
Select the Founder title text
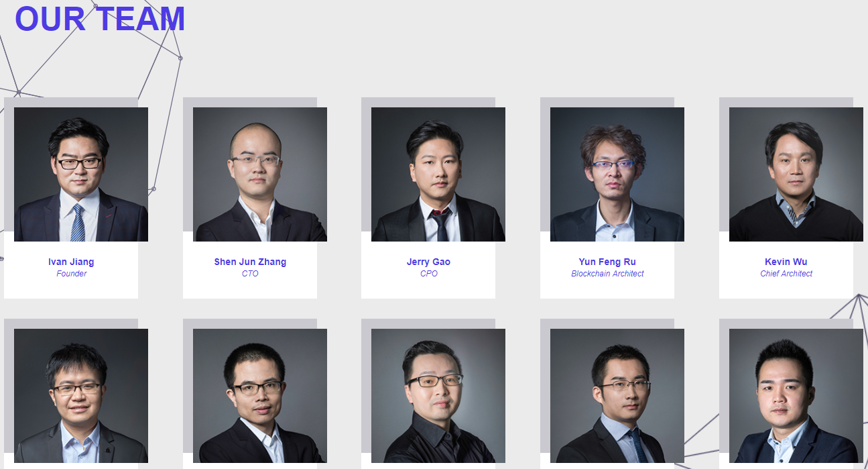[x=72, y=274]
